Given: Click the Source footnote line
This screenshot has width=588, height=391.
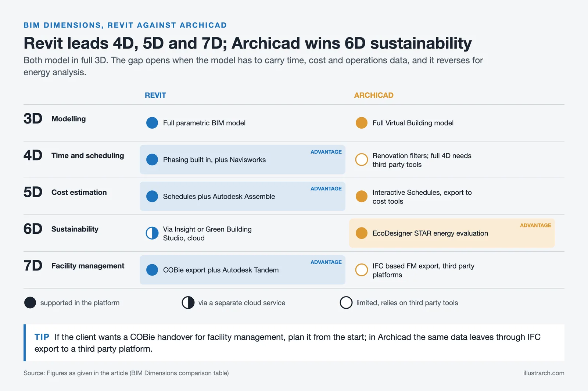Looking at the screenshot, I should click(x=126, y=373).
